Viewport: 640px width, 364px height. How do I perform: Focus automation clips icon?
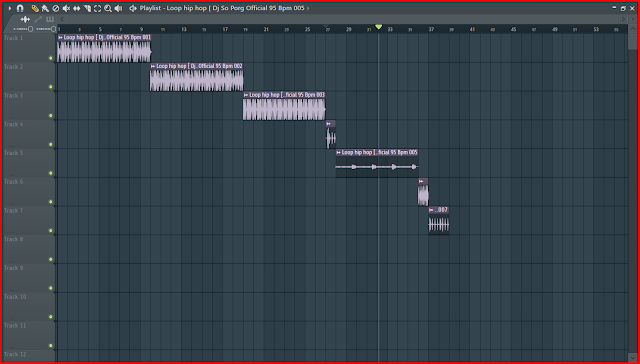(38, 19)
